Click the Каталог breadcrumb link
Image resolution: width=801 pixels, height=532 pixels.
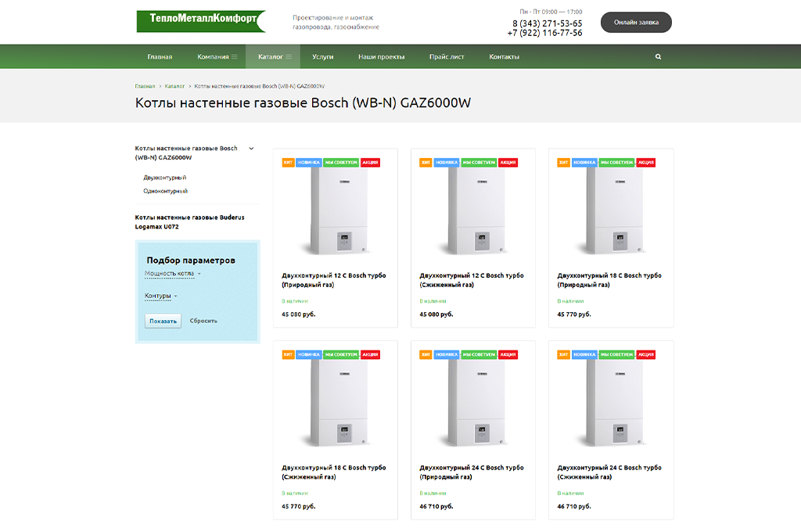tap(174, 86)
